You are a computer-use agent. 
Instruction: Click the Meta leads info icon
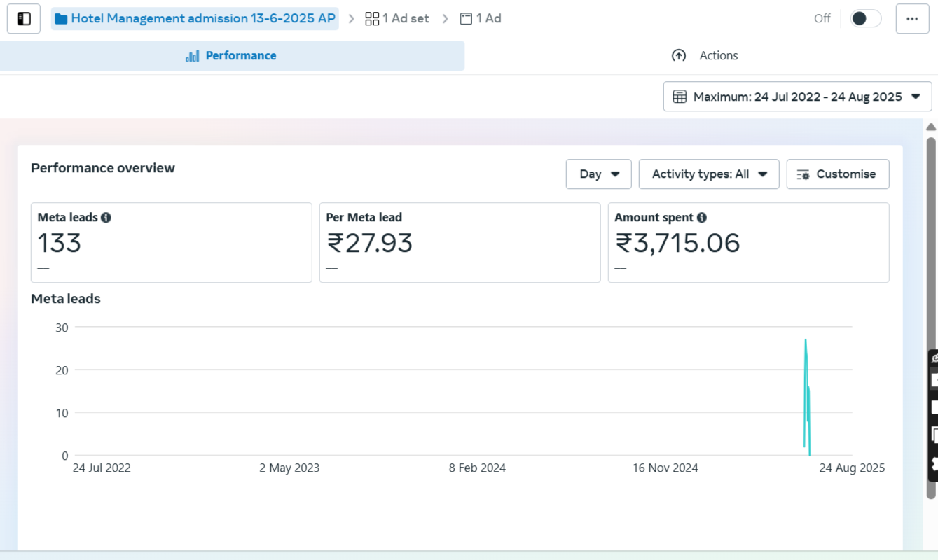106,218
